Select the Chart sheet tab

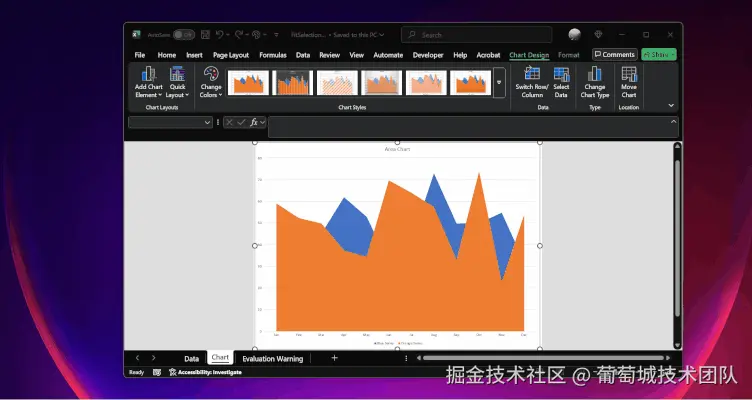pos(220,358)
